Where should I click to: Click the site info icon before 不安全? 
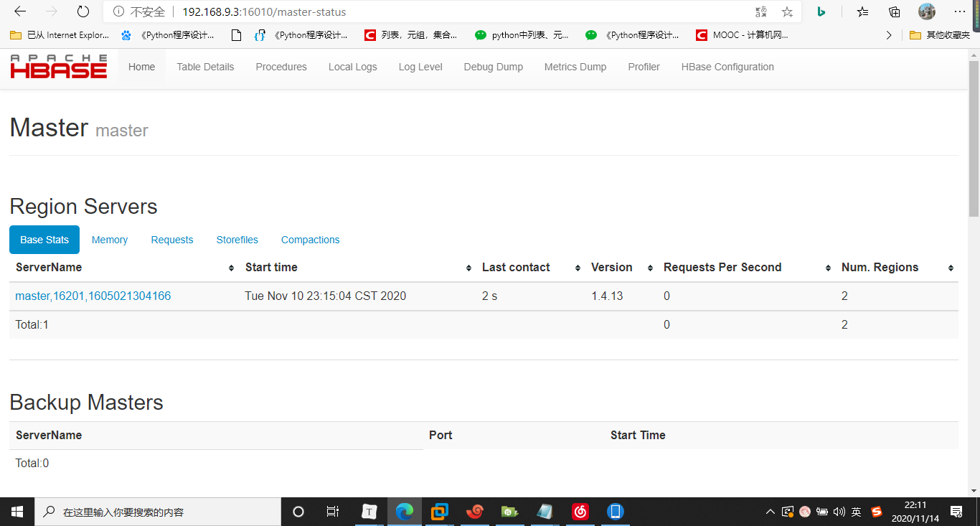point(119,12)
